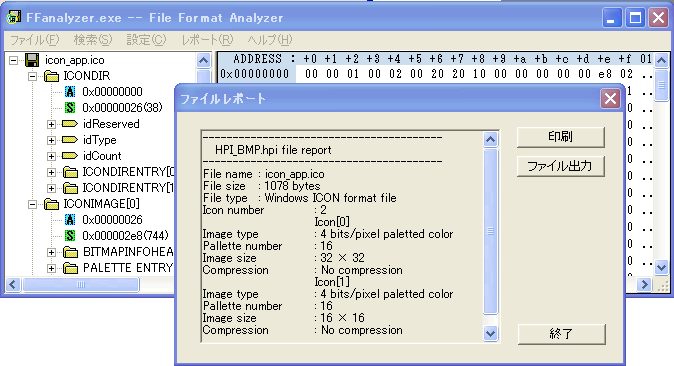Click the BITMAPINFOHEADER folder icon
Screen dimensions: 674x366
70,252
